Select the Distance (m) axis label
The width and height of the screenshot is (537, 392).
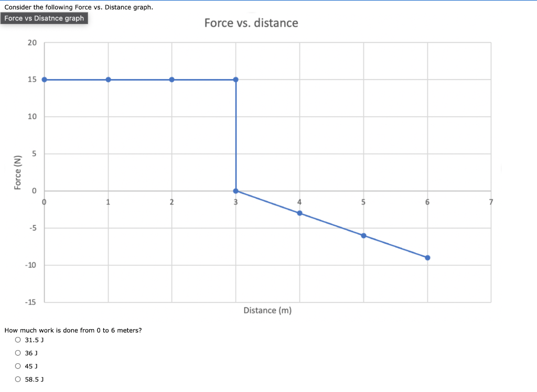tap(267, 310)
